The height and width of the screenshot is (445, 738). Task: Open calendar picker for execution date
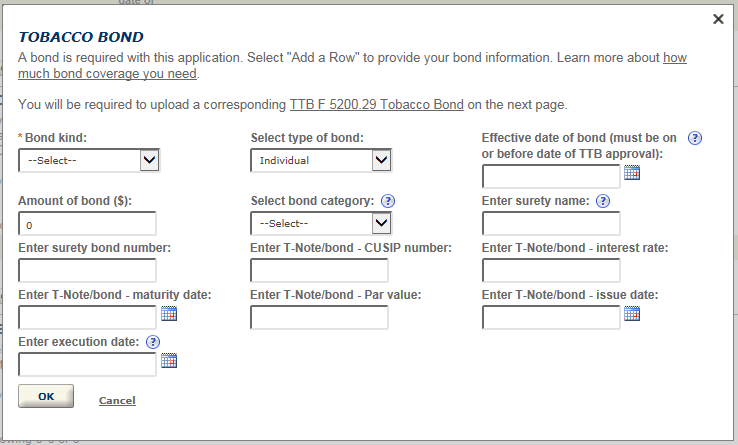click(169, 361)
